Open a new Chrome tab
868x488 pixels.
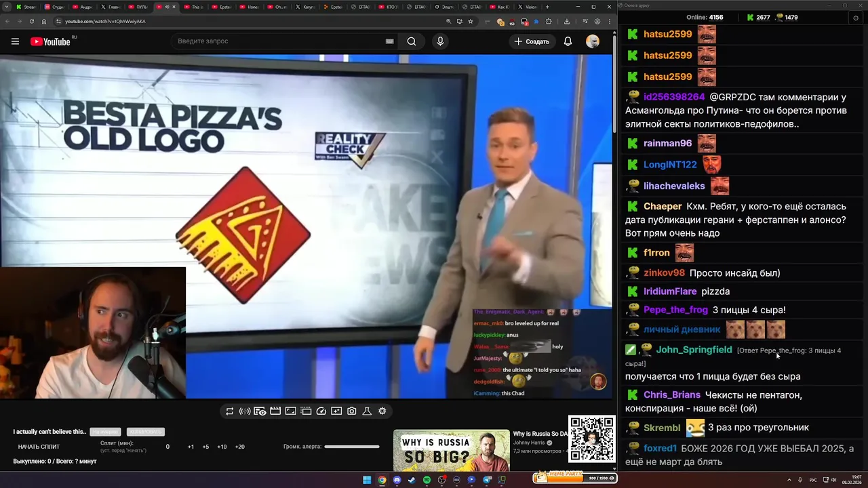547,7
